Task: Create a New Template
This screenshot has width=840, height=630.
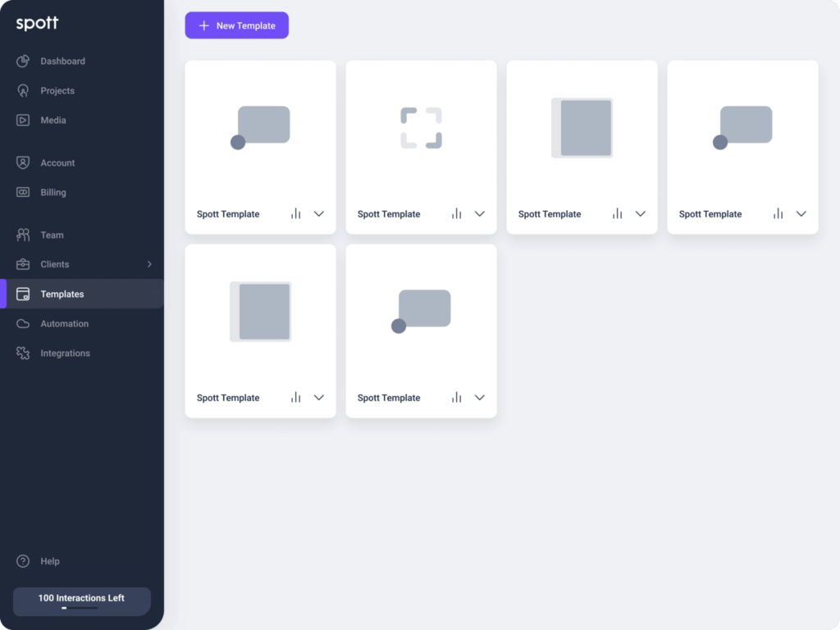Action: click(237, 25)
